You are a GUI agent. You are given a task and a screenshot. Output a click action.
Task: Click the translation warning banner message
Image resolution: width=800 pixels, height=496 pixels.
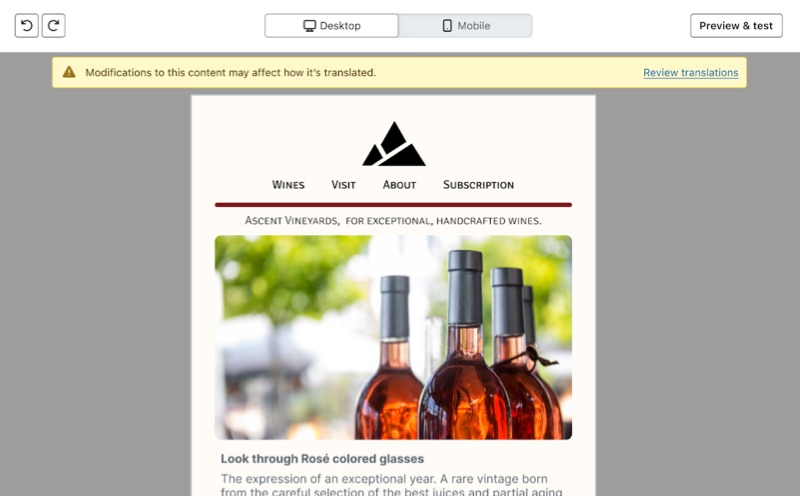click(231, 72)
